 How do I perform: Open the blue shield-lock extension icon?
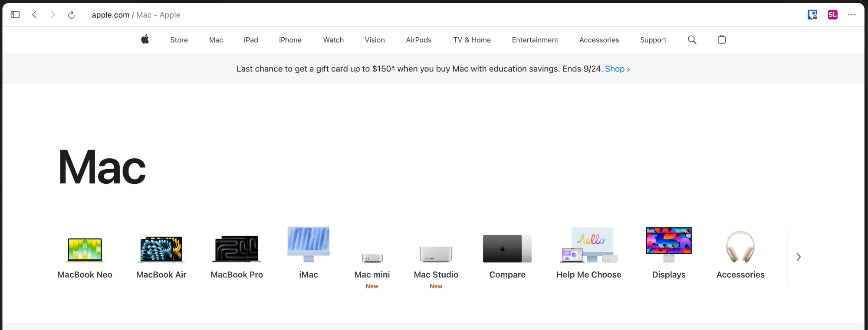[x=812, y=15]
